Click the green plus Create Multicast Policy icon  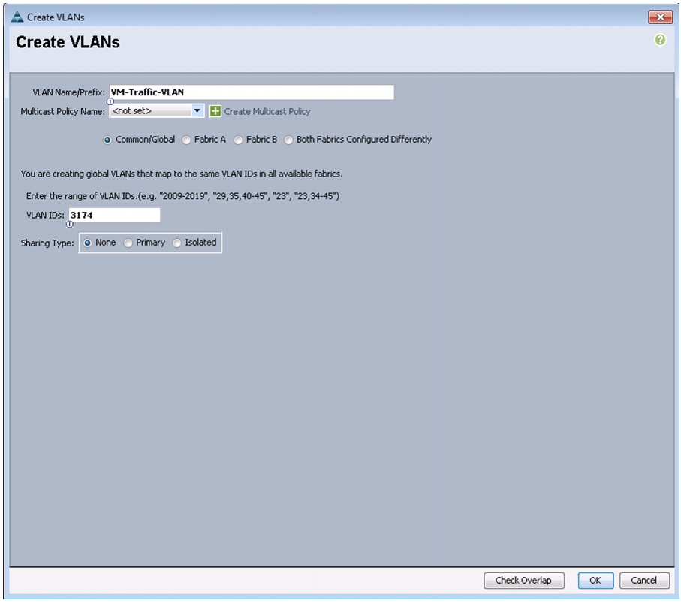(215, 111)
